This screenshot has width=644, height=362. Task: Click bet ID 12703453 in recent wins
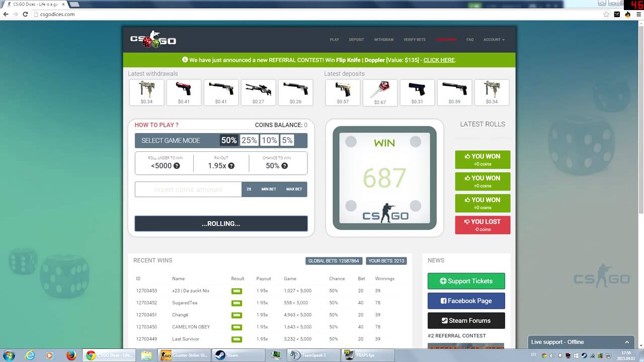click(x=146, y=291)
